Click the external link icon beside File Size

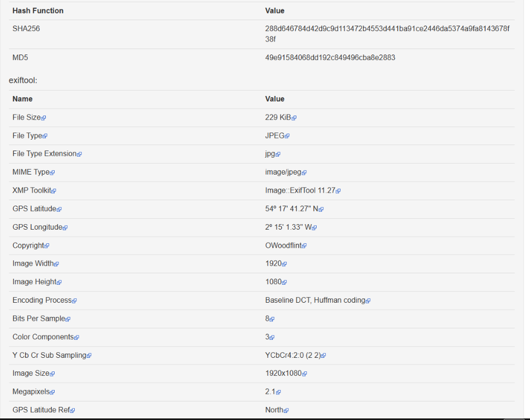(44, 118)
